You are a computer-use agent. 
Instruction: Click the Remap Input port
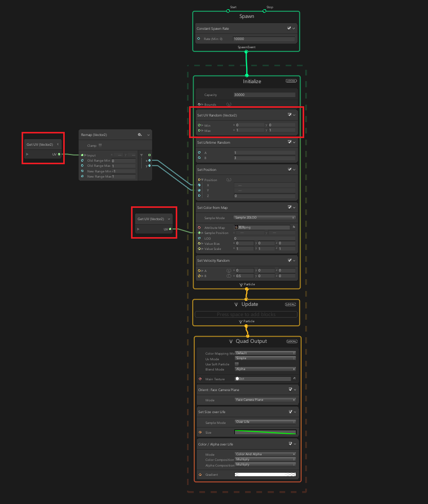click(x=82, y=155)
